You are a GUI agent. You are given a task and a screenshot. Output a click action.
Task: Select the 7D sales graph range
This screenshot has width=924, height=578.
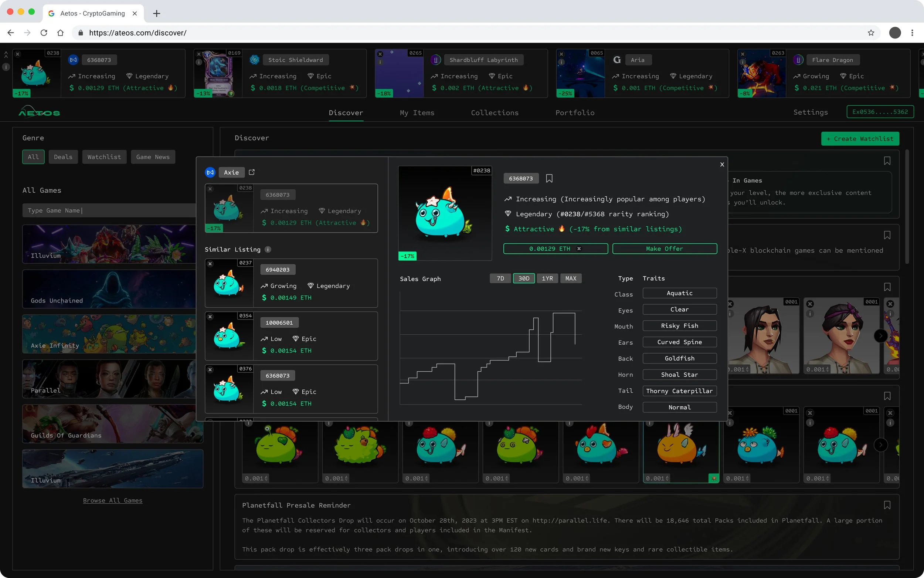tap(500, 278)
